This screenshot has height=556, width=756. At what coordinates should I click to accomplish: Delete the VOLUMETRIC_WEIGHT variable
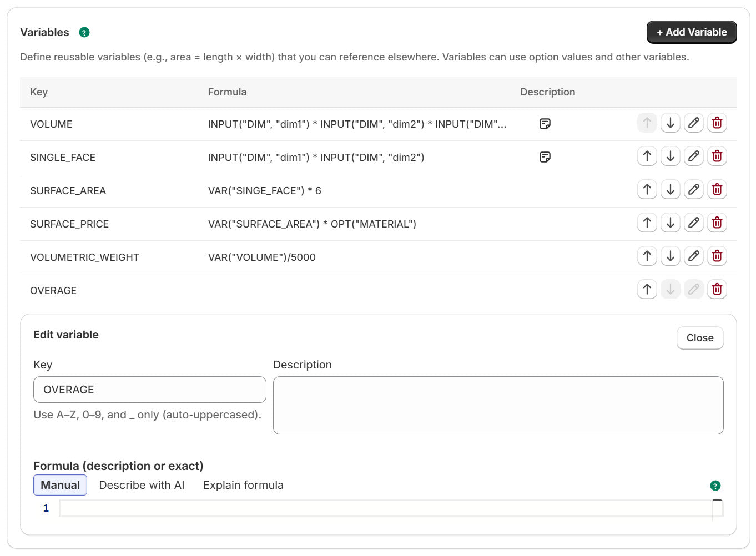[717, 256]
